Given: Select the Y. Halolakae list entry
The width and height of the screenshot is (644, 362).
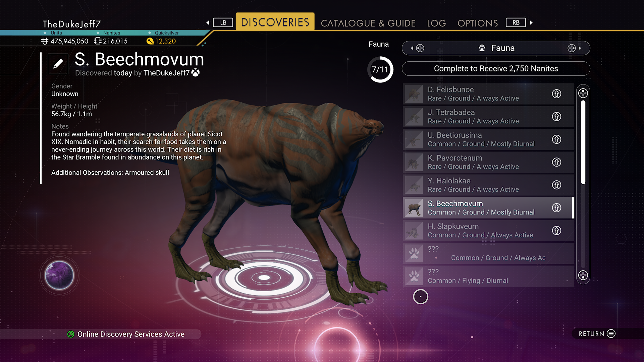Looking at the screenshot, I should coord(488,185).
